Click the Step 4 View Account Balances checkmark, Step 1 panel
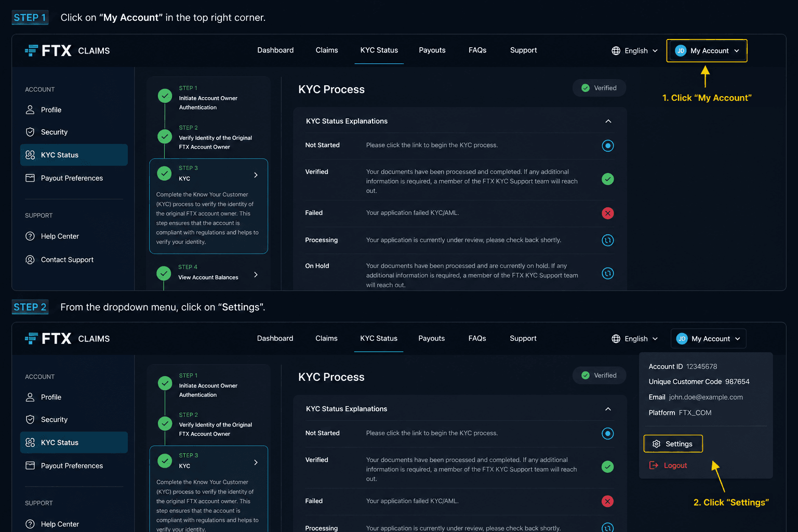 pos(164,273)
